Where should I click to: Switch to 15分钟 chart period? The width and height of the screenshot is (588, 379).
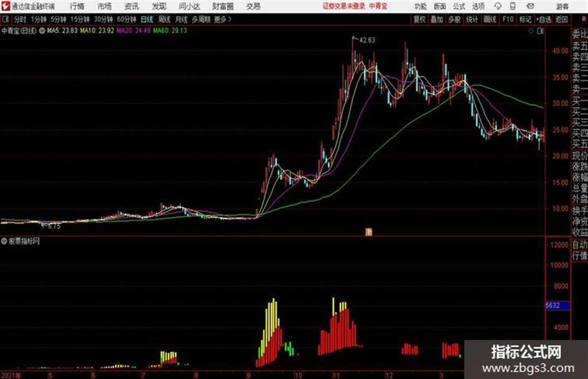[x=80, y=19]
